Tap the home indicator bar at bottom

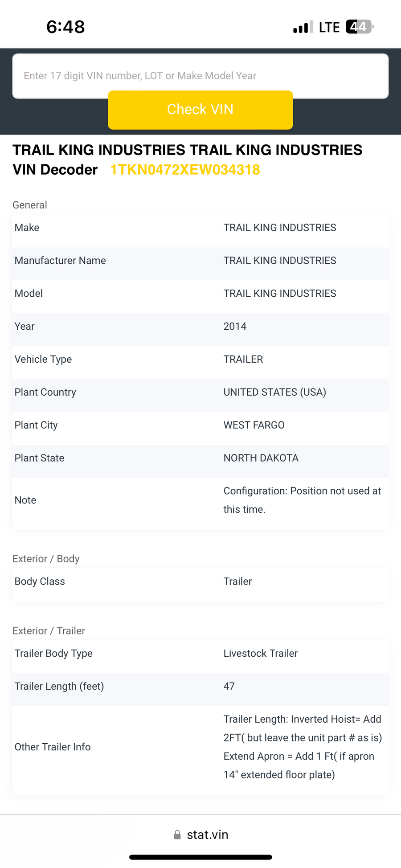click(x=200, y=857)
